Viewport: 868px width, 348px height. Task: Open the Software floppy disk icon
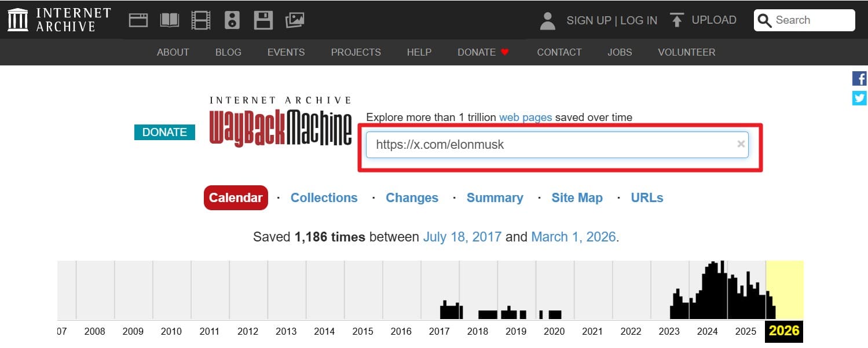(263, 21)
